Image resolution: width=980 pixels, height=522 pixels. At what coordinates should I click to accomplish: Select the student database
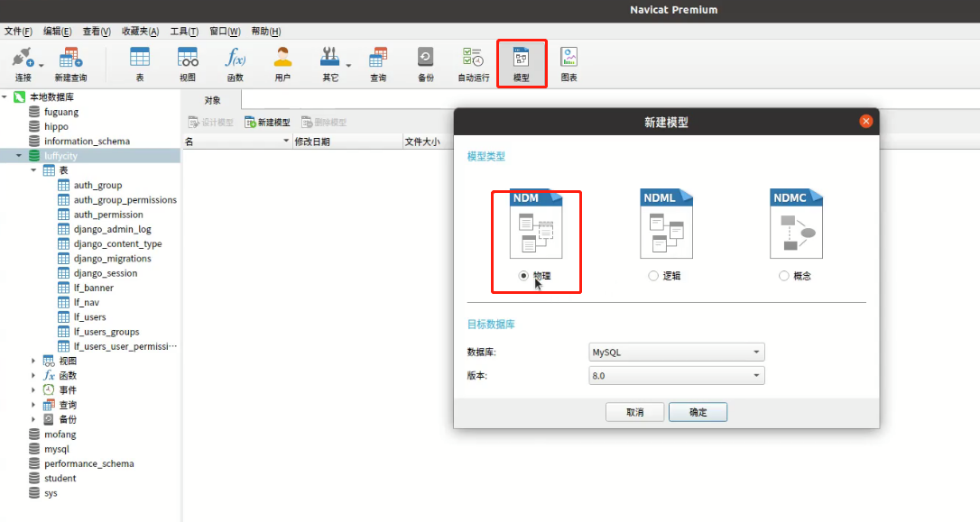(x=60, y=479)
